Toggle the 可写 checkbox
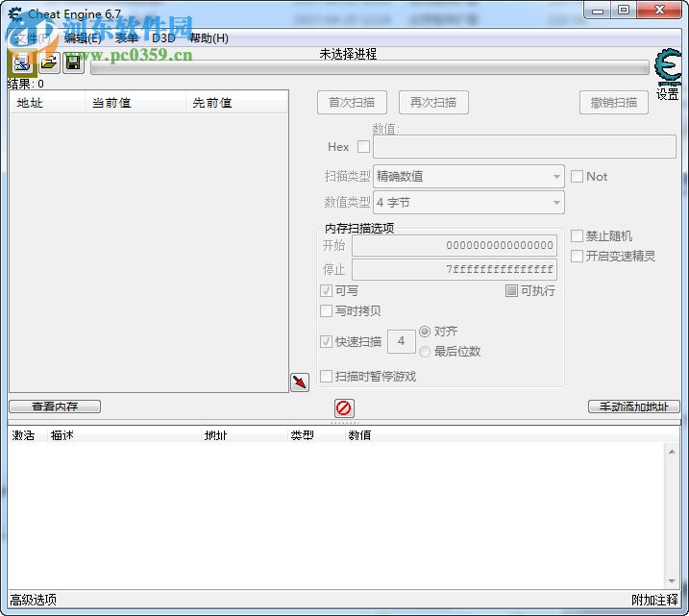The width and height of the screenshot is (689, 616). pyautogui.click(x=326, y=291)
